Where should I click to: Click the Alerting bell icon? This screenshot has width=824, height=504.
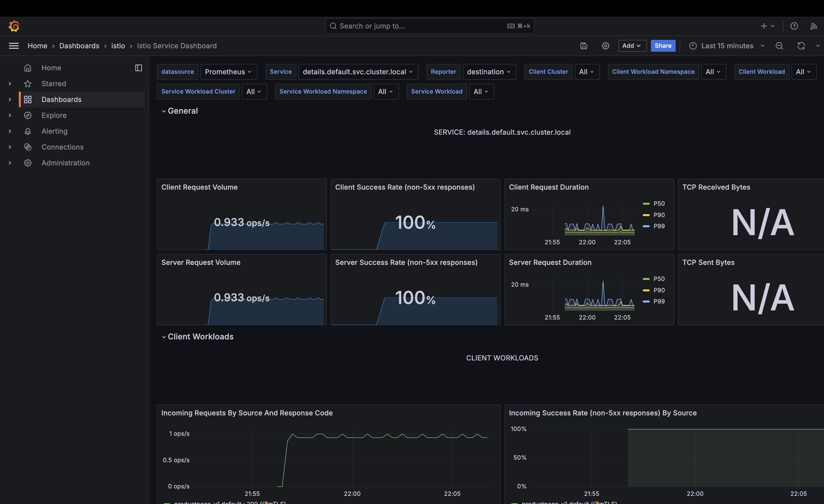point(28,131)
